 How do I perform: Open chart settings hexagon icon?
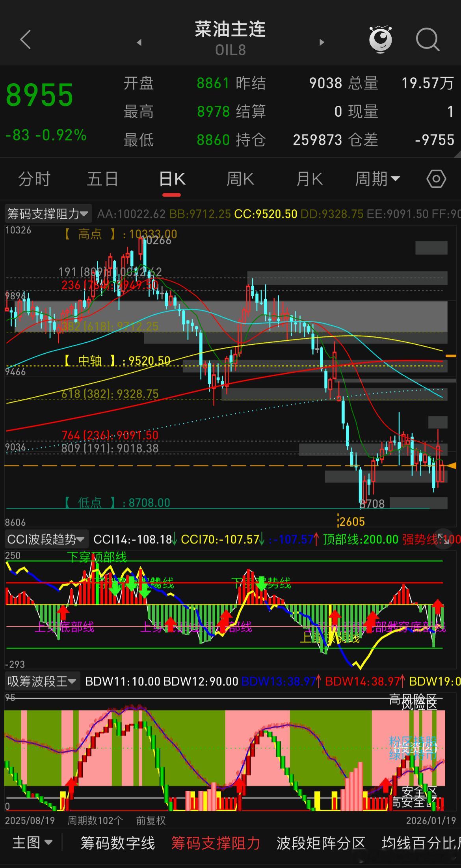pos(436,179)
